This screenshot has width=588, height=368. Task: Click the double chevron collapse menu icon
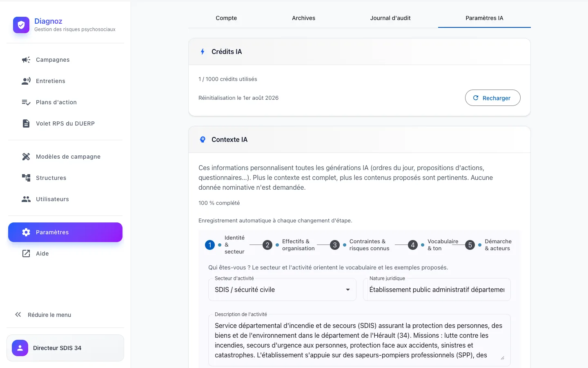pos(18,314)
